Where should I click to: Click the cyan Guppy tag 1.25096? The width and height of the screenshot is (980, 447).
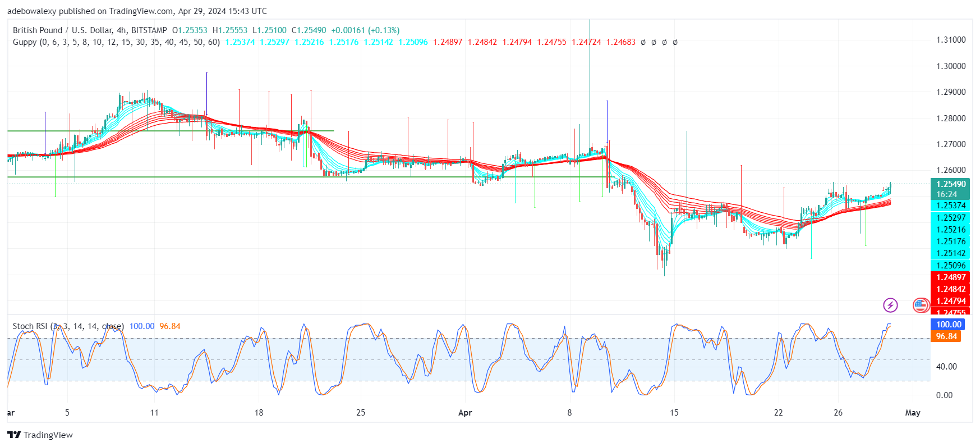point(951,265)
